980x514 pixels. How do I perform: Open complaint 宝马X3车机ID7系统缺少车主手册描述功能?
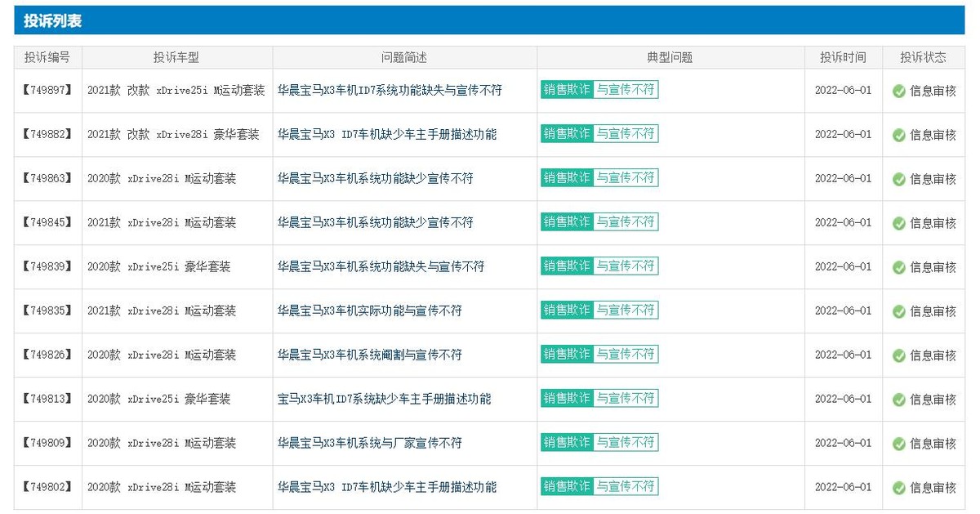coord(385,399)
